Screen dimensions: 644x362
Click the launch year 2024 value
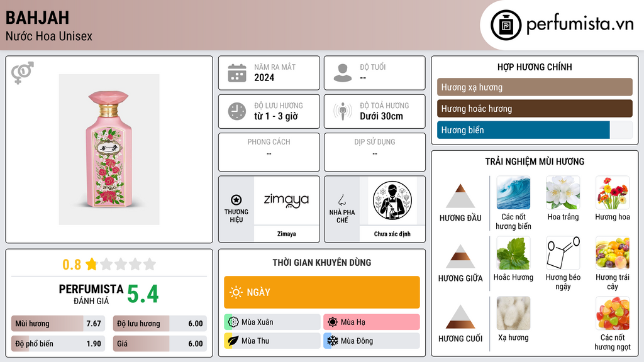click(264, 77)
